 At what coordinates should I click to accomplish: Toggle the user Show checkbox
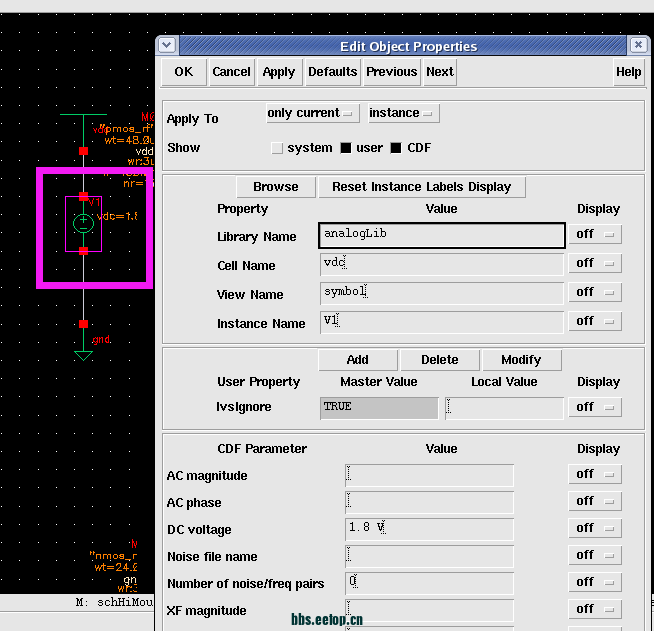tap(346, 148)
